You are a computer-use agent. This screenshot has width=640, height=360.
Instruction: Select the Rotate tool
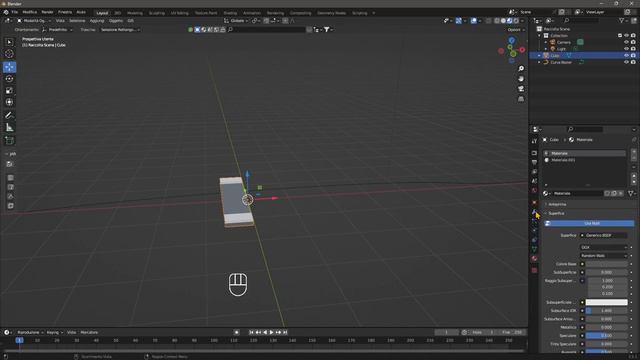pos(9,79)
